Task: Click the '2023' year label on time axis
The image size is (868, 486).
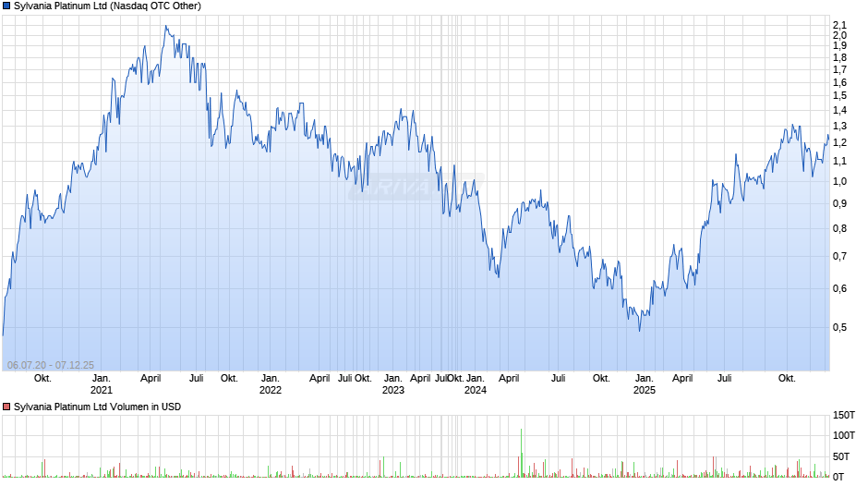Action: pos(393,390)
